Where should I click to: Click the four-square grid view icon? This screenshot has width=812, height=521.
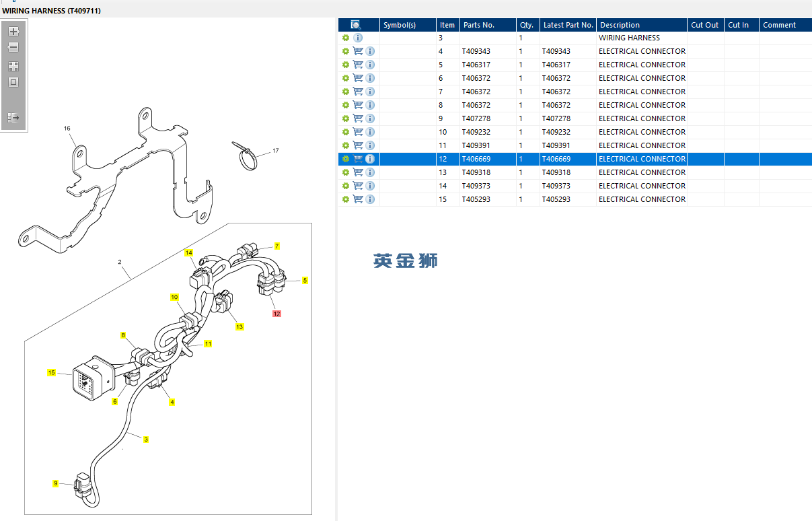click(13, 67)
